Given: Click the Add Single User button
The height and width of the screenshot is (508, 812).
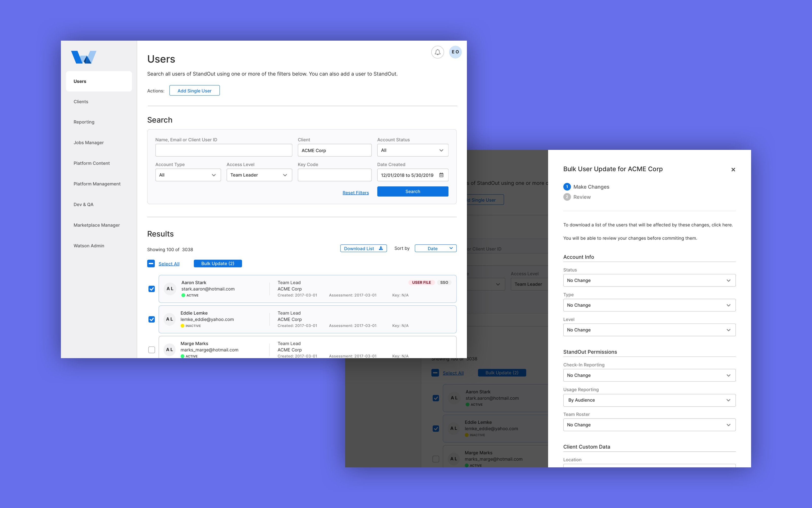Looking at the screenshot, I should [x=194, y=91].
